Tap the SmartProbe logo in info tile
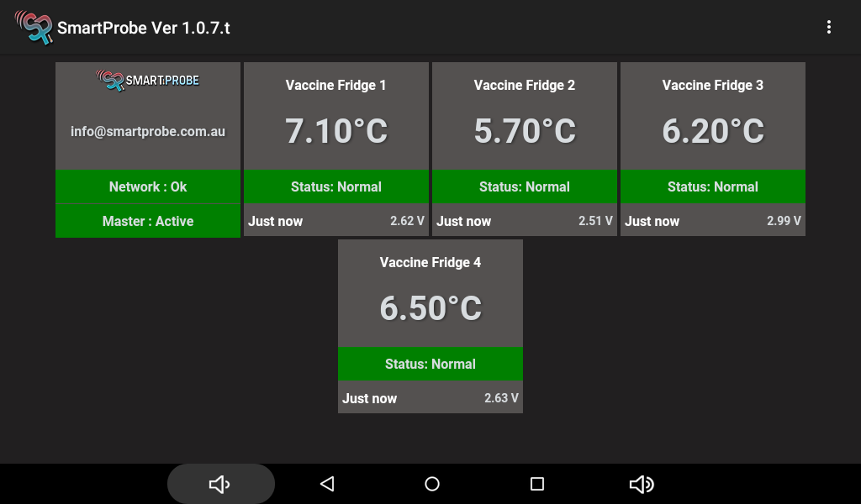The height and width of the screenshot is (504, 861). pyautogui.click(x=148, y=81)
